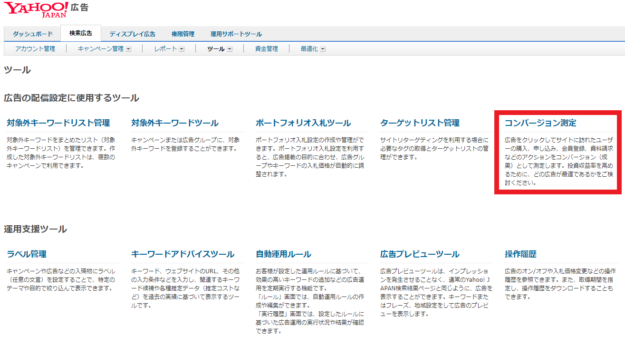Open the ポートフォリオ入札ツール link

click(x=303, y=123)
